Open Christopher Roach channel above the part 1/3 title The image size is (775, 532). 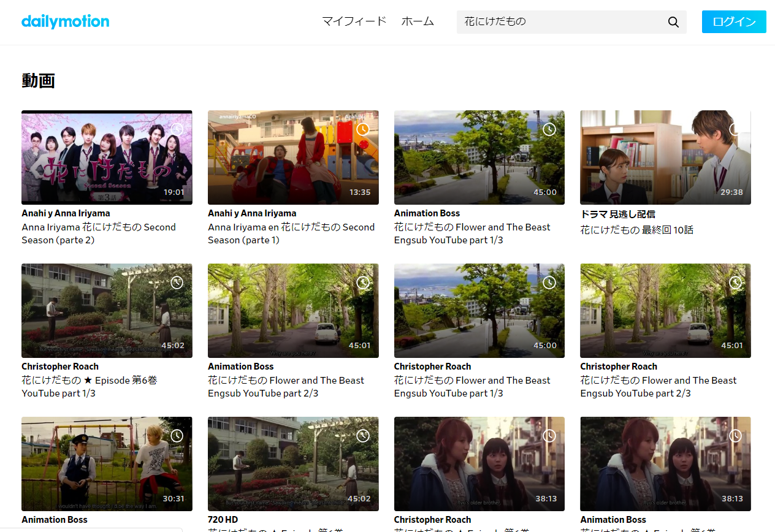[x=432, y=367]
